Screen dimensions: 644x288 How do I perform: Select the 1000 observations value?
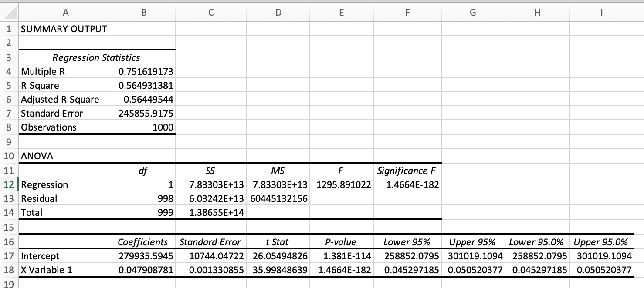(143, 127)
